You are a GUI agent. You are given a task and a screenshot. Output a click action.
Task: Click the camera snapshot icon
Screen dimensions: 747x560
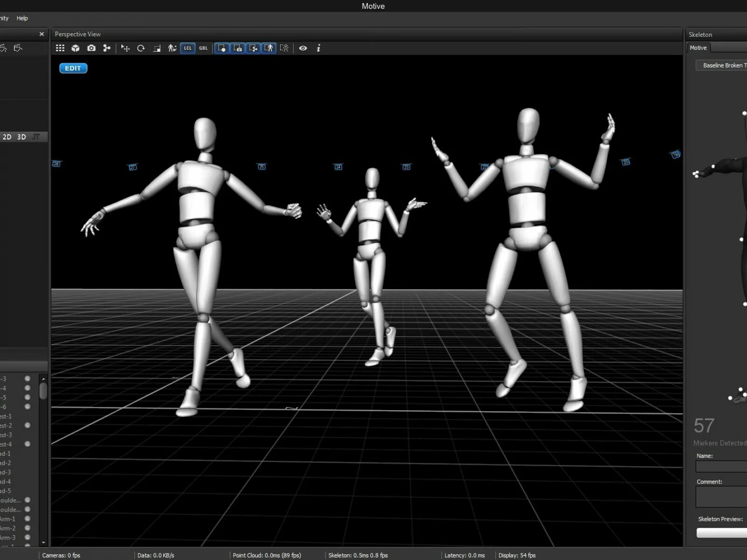pyautogui.click(x=92, y=48)
